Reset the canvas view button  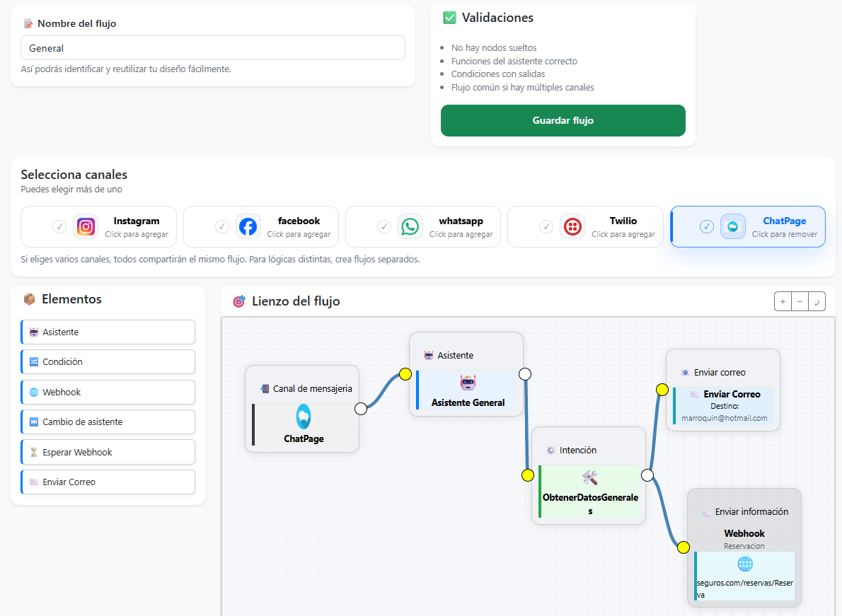(817, 301)
